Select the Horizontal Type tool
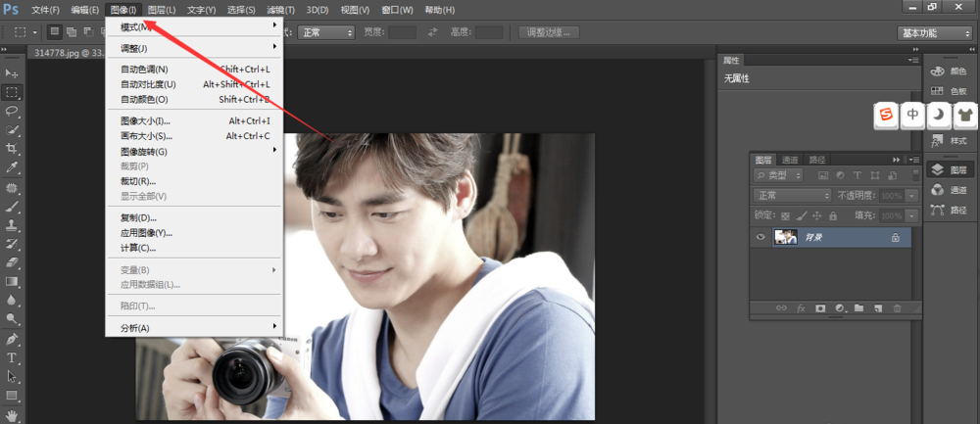This screenshot has height=424, width=980. 13,357
